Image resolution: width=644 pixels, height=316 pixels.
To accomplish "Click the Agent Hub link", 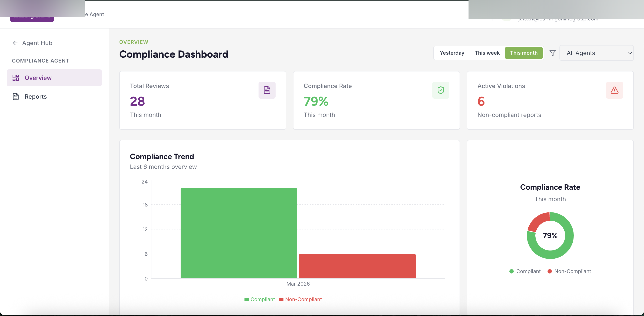I will pos(37,43).
